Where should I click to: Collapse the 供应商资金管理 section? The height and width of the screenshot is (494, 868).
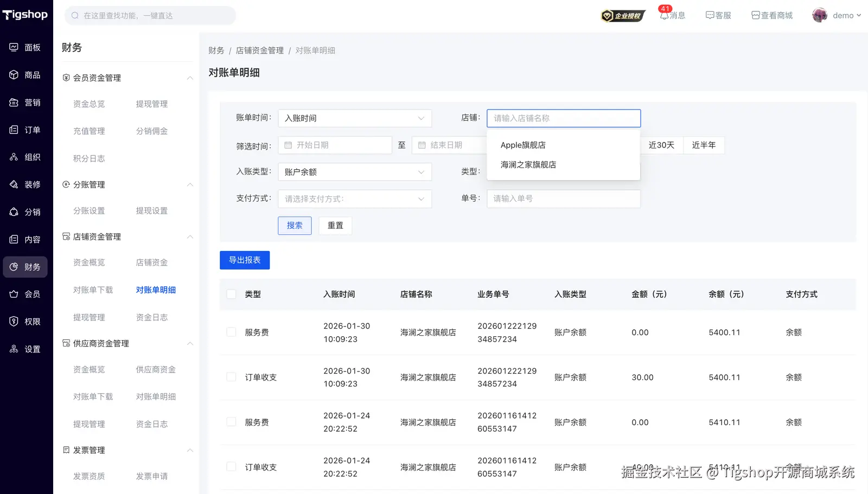coord(190,344)
